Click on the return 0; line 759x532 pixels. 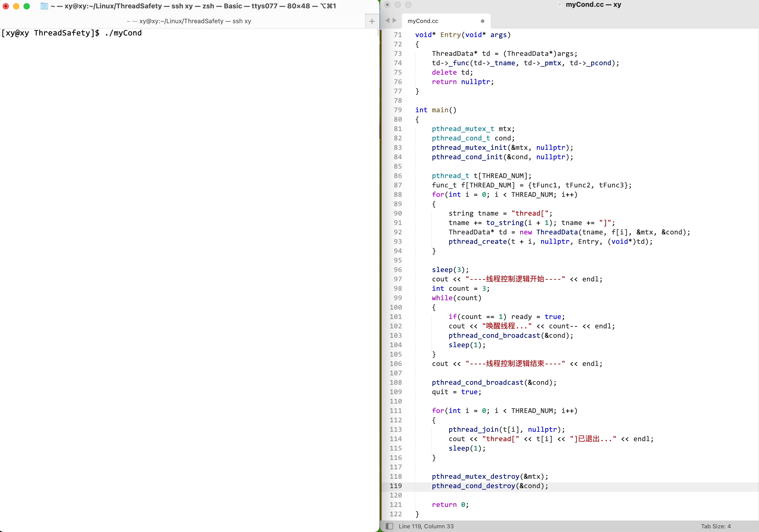point(450,505)
